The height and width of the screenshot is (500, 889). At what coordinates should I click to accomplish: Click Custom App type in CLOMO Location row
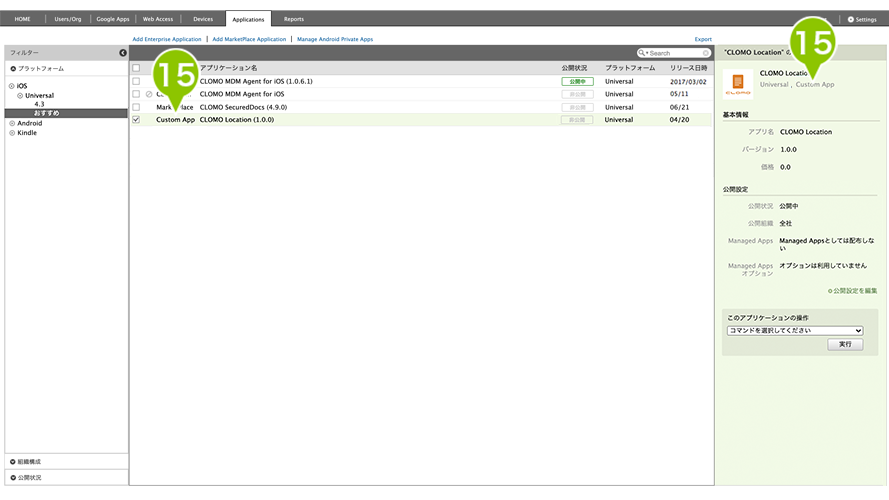175,120
